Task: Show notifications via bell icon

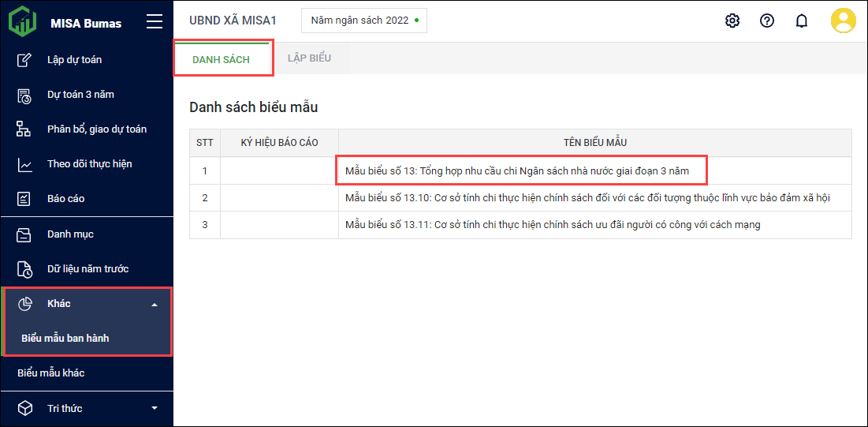Action: (802, 21)
